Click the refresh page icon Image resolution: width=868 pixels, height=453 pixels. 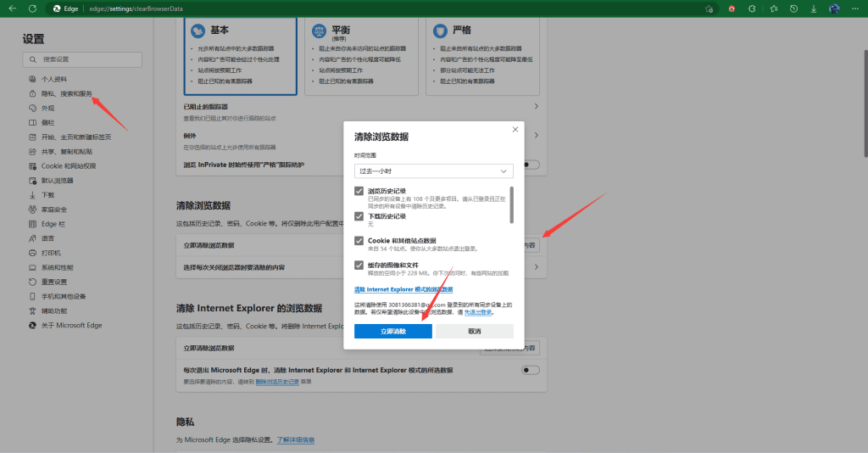click(33, 8)
